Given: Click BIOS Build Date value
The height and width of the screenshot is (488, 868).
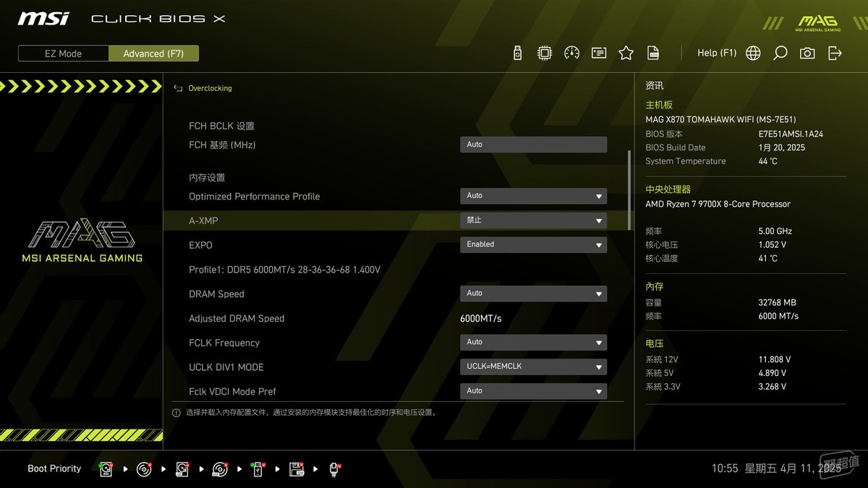Looking at the screenshot, I should click(781, 147).
